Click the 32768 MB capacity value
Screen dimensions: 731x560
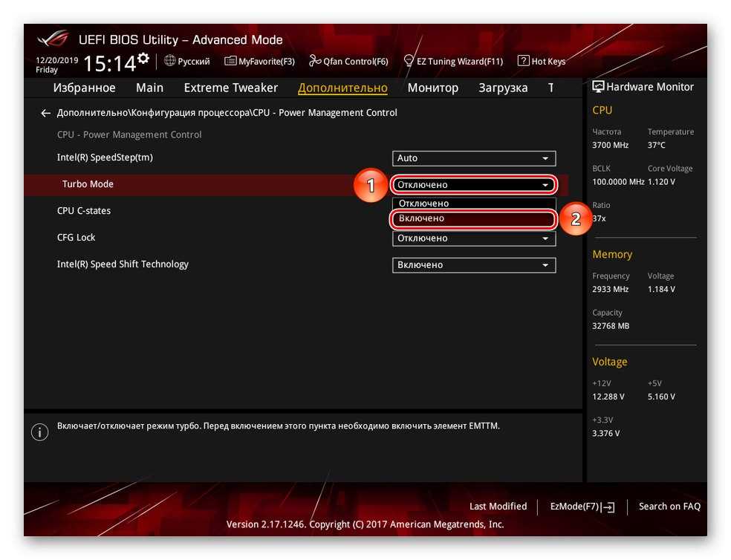[611, 326]
